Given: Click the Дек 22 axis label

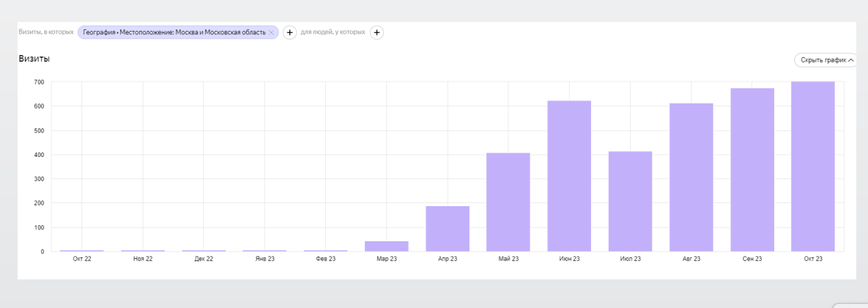Looking at the screenshot, I should (204, 259).
